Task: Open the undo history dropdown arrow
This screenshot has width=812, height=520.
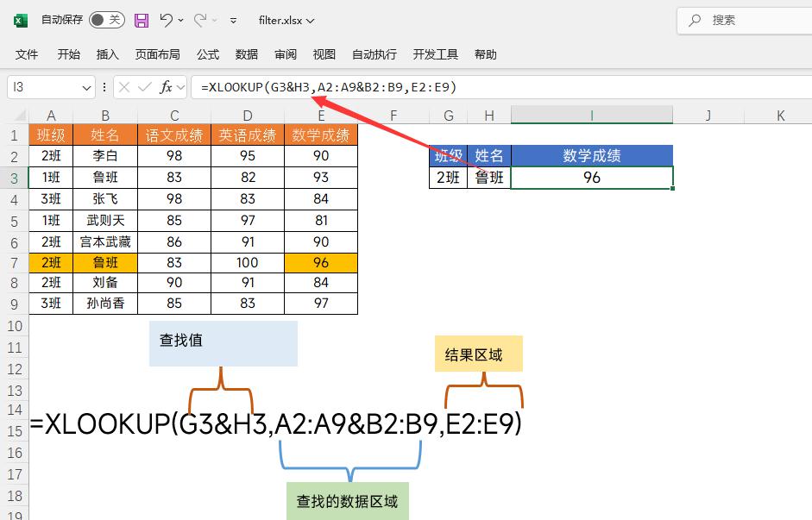Action: tap(180, 21)
